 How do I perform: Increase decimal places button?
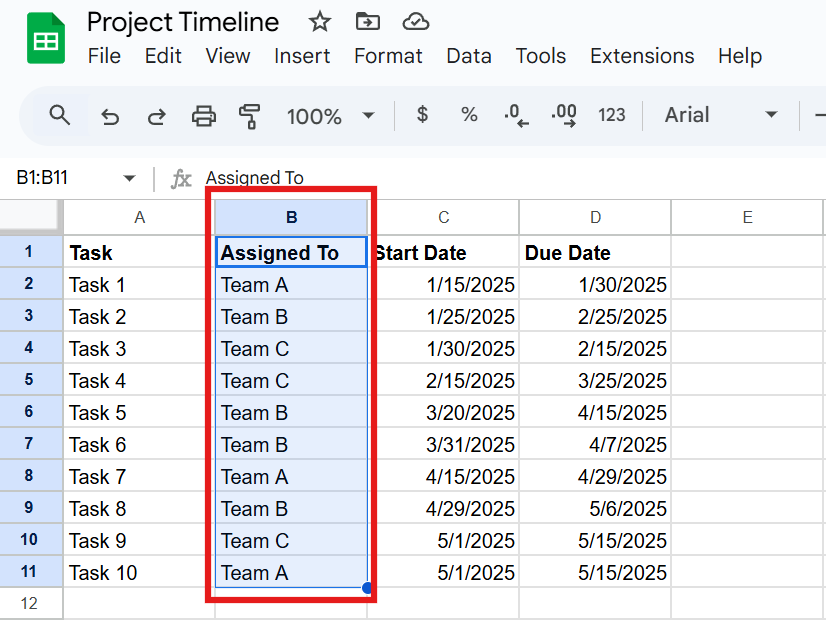tap(564, 116)
